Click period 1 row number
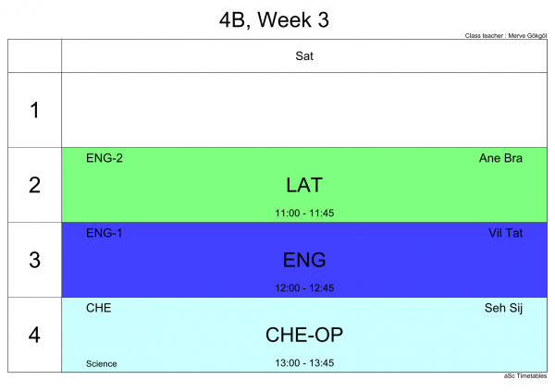The height and width of the screenshot is (392, 555). tap(34, 110)
